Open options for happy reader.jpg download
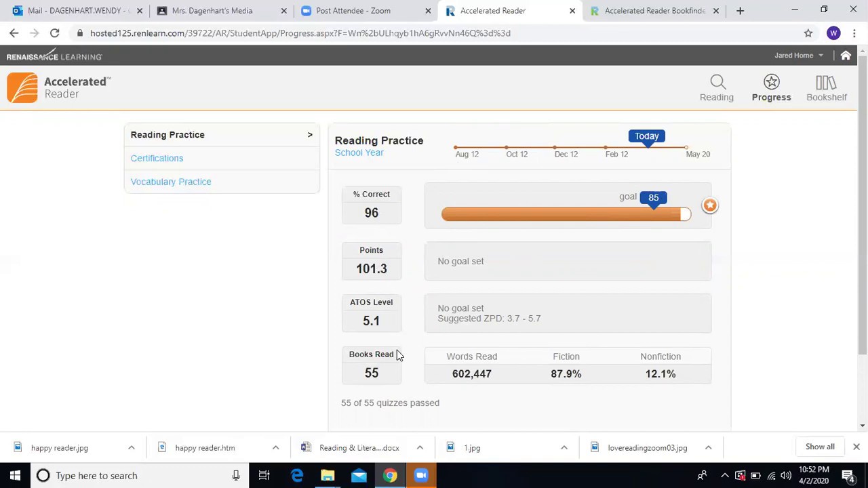Image resolution: width=868 pixels, height=488 pixels. 132,448
